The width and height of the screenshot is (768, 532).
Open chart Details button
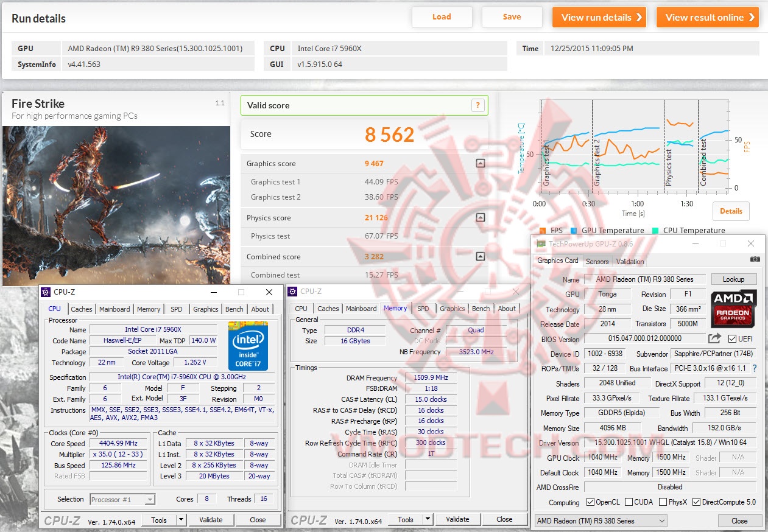tap(731, 211)
